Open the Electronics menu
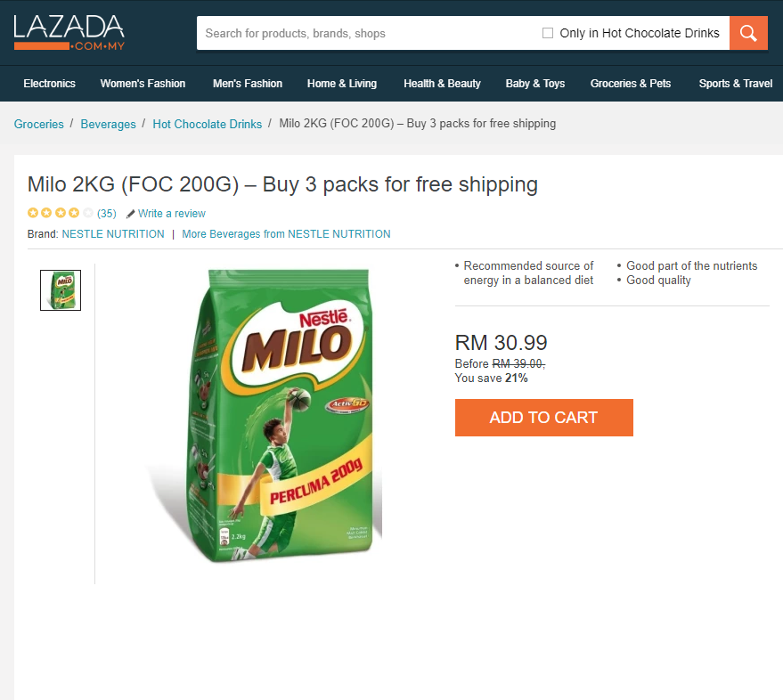 [49, 84]
